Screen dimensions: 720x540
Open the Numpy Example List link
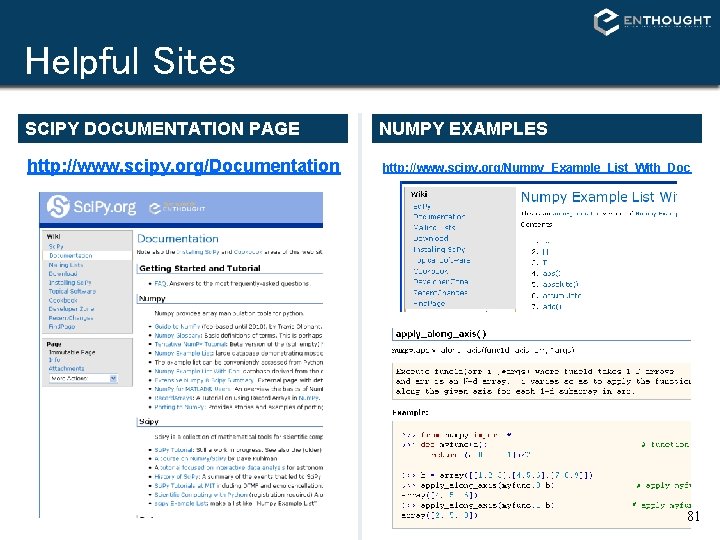184,354
